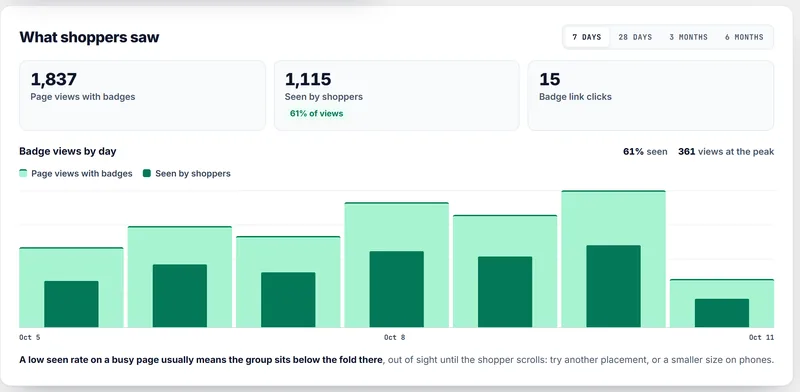
Task: Click the '61% of views' green badge
Action: tap(316, 114)
